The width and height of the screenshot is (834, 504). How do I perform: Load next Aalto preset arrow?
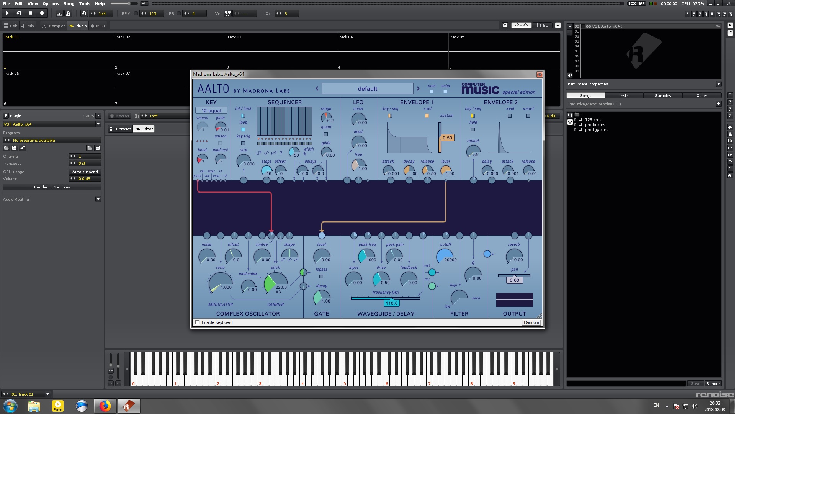(418, 88)
